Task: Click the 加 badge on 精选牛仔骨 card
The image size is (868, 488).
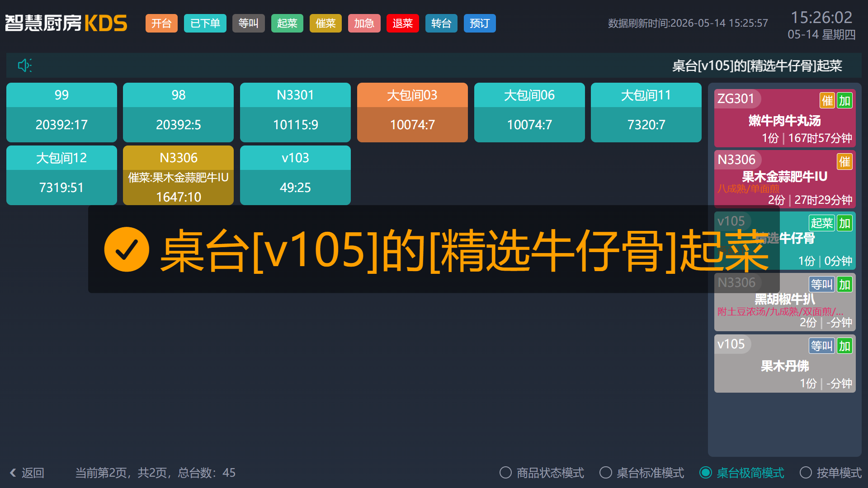Action: [844, 223]
